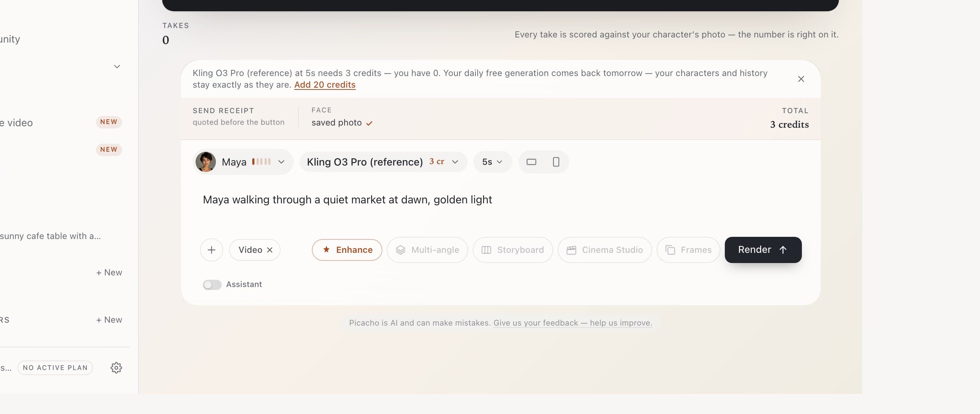Click the plus attachment button
Screen dimensions: 980x414
(212, 250)
